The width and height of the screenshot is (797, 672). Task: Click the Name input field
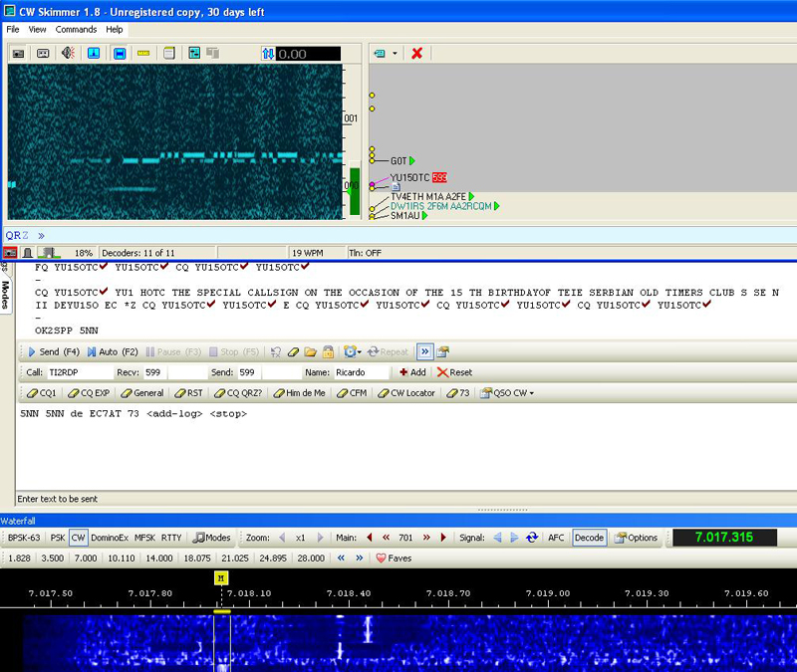pyautogui.click(x=361, y=372)
